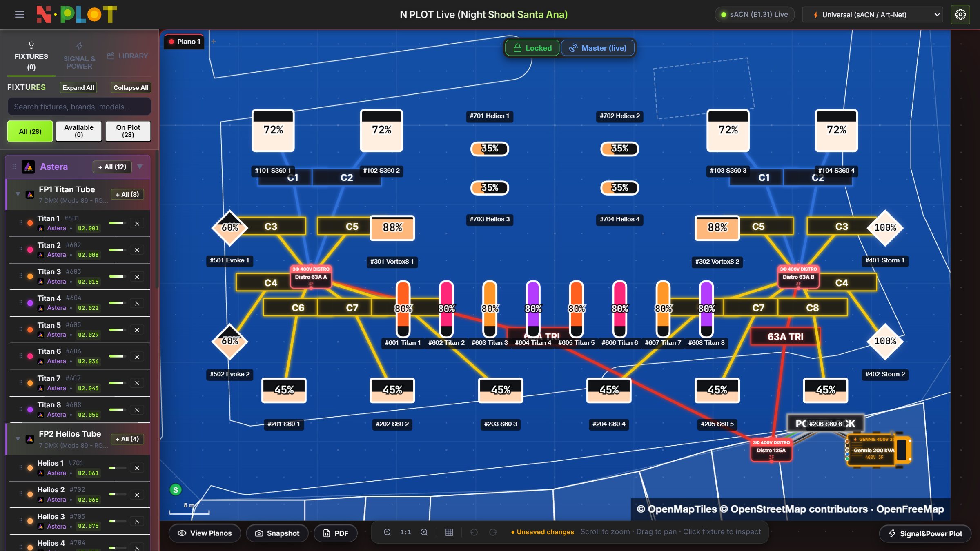Remove Titan 1 with its X icon
This screenshot has width=980, height=551.
pyautogui.click(x=137, y=223)
